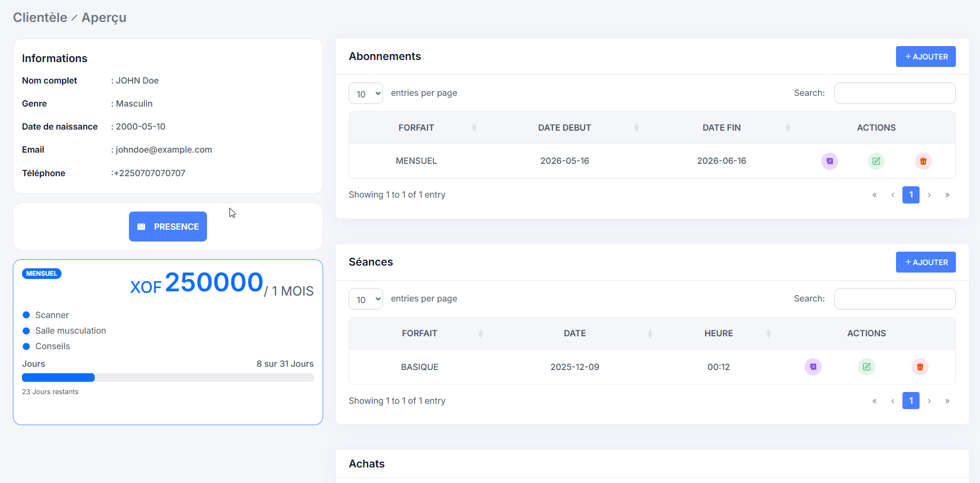The height and width of the screenshot is (483, 980).
Task: Open Clientèle breadcrumb link
Action: point(40,18)
